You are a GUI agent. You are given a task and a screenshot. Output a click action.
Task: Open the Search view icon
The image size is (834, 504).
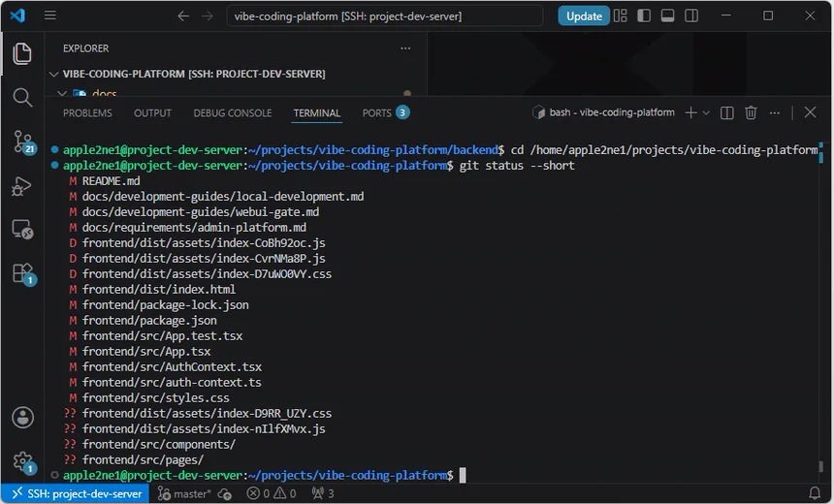pos(21,97)
